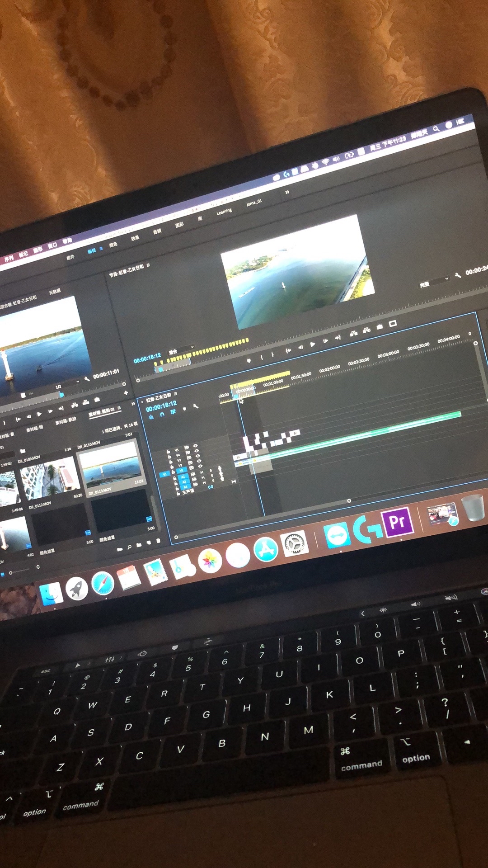Viewport: 488px width, 868px height.
Task: Open the Wi-Fi menu bar icon
Action: click(325, 162)
